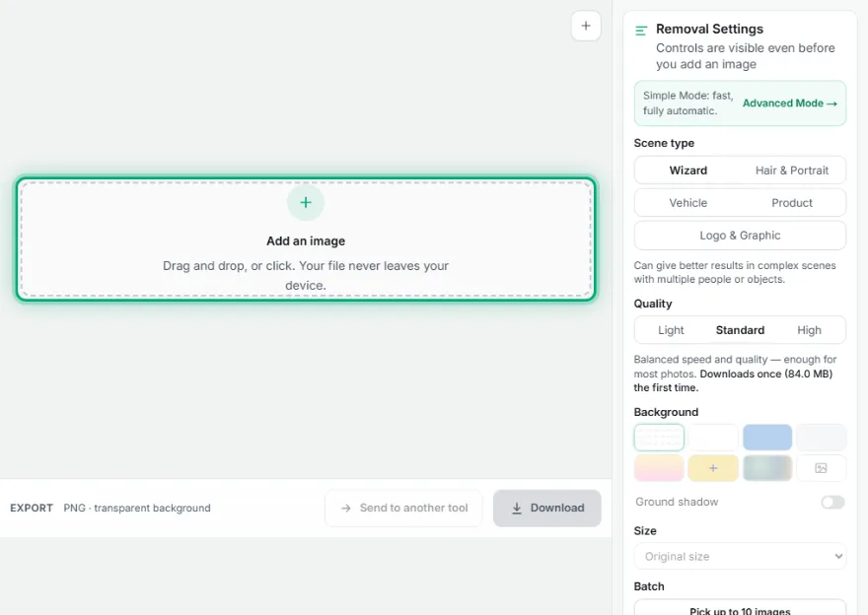Toggle the Ground shadow switch
868x615 pixels.
(833, 503)
